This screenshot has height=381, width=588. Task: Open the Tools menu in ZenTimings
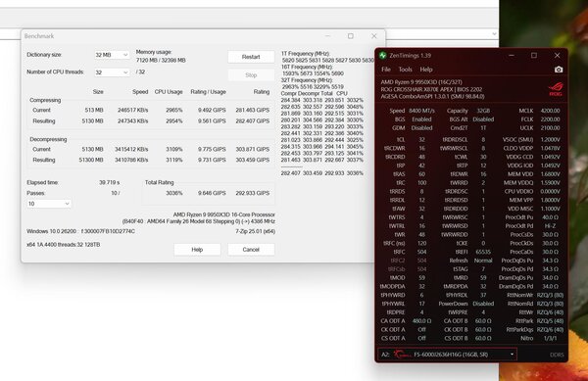(405, 70)
